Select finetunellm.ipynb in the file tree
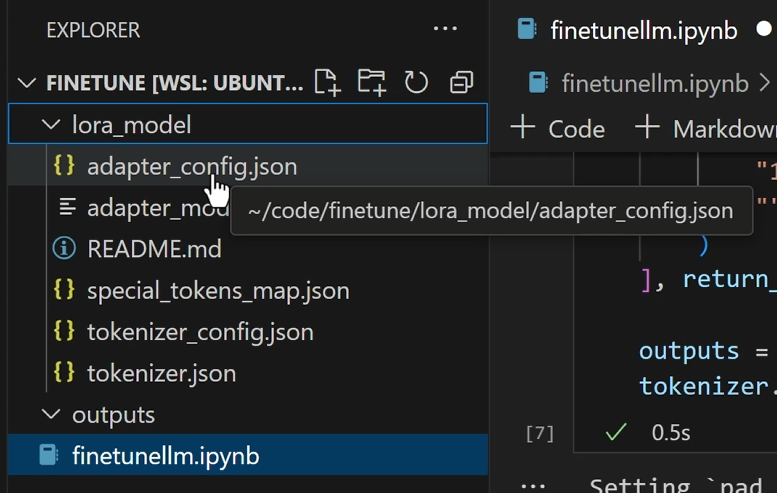This screenshot has width=777, height=493. coord(165,456)
